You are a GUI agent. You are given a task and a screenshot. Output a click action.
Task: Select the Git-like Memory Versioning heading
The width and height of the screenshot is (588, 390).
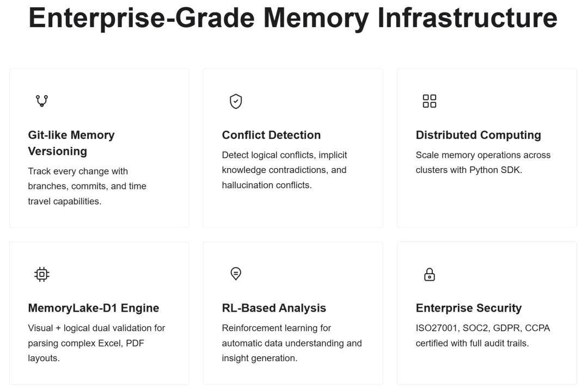point(71,143)
